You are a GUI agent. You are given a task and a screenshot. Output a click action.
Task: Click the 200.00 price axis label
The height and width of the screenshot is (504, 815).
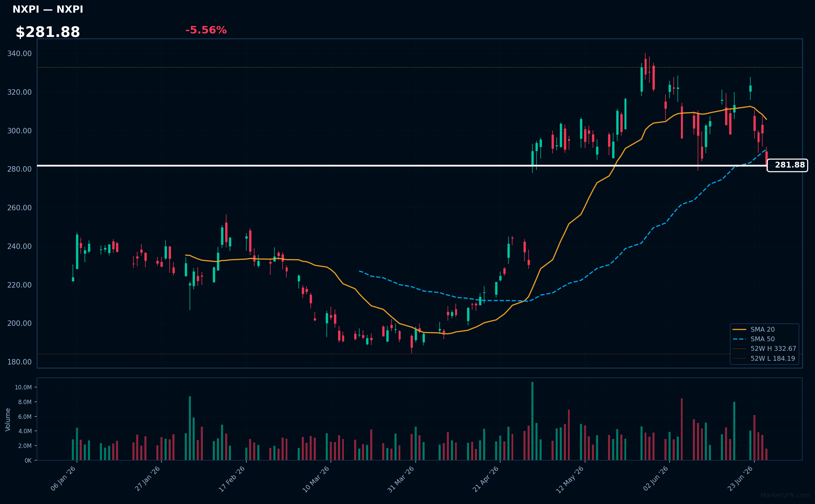point(20,323)
